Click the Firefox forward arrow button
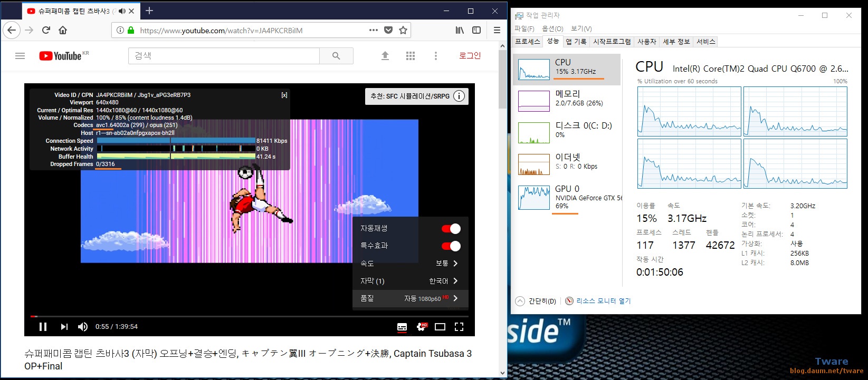The height and width of the screenshot is (380, 868). pyautogui.click(x=29, y=30)
